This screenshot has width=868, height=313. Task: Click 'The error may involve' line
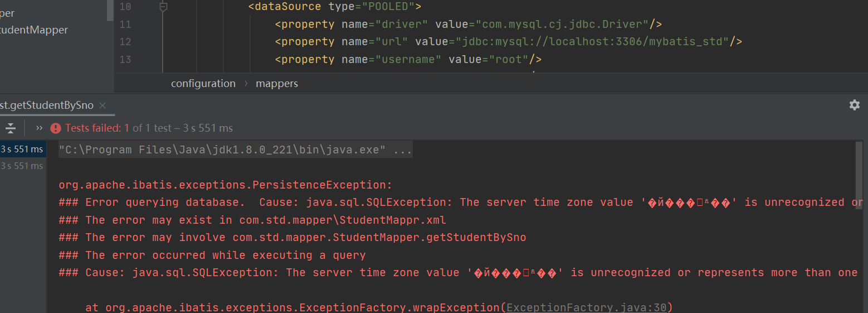(292, 238)
